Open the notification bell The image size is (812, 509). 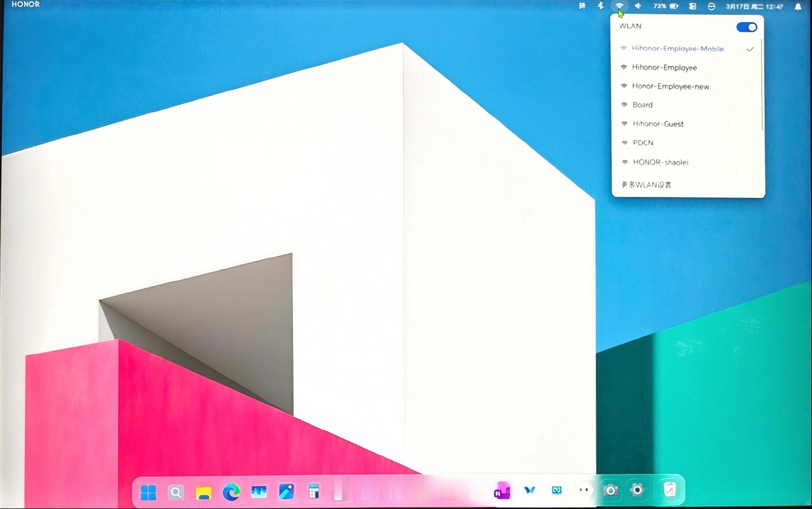tap(798, 7)
